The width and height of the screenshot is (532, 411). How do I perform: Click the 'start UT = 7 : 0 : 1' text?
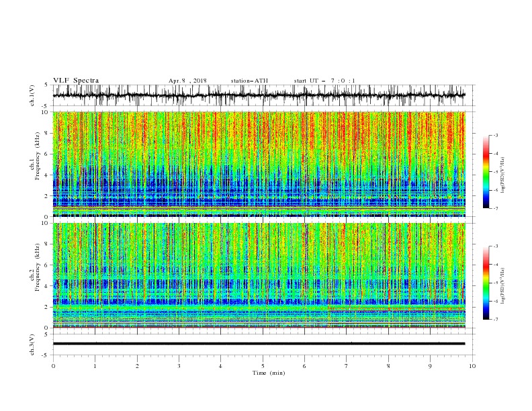click(324, 81)
